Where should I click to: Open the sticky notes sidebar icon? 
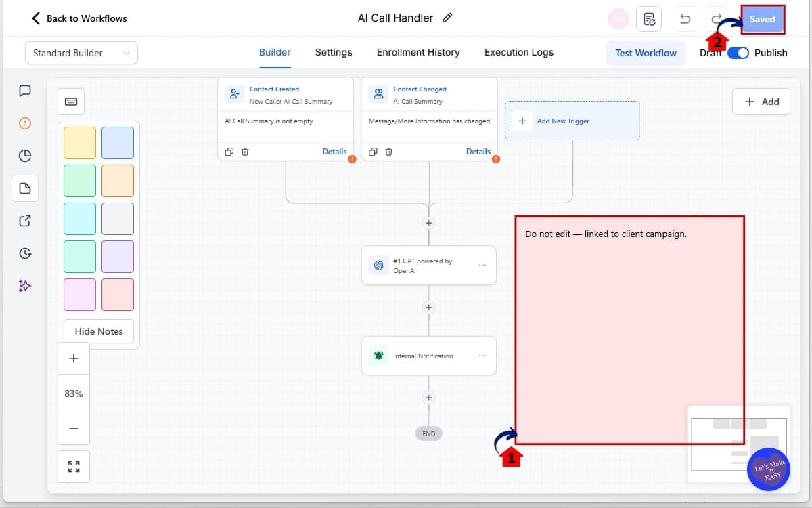pyautogui.click(x=25, y=188)
